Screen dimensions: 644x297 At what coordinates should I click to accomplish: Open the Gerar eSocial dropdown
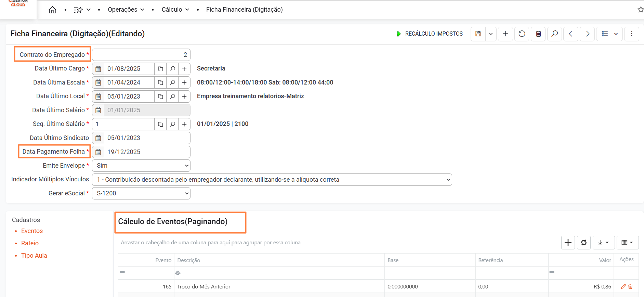[141, 193]
